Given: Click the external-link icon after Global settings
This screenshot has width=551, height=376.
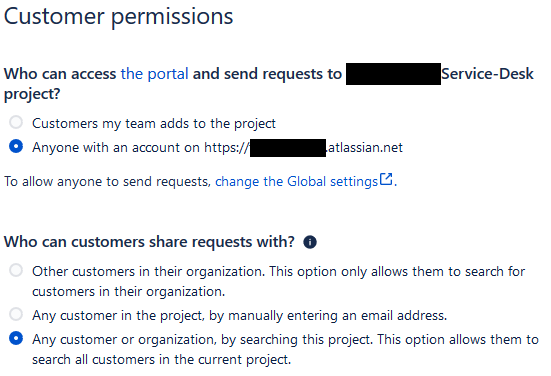Looking at the screenshot, I should [386, 179].
